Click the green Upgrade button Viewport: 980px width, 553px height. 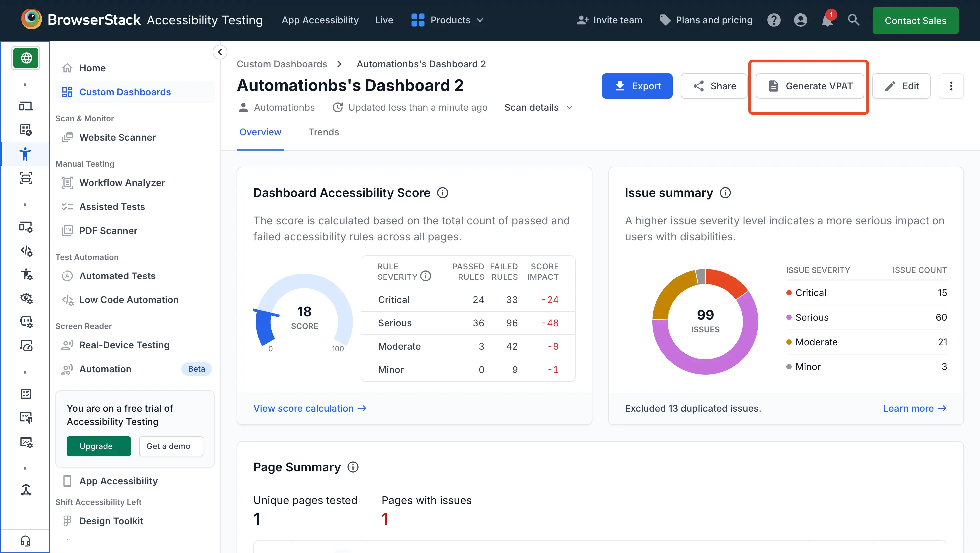[x=99, y=446]
